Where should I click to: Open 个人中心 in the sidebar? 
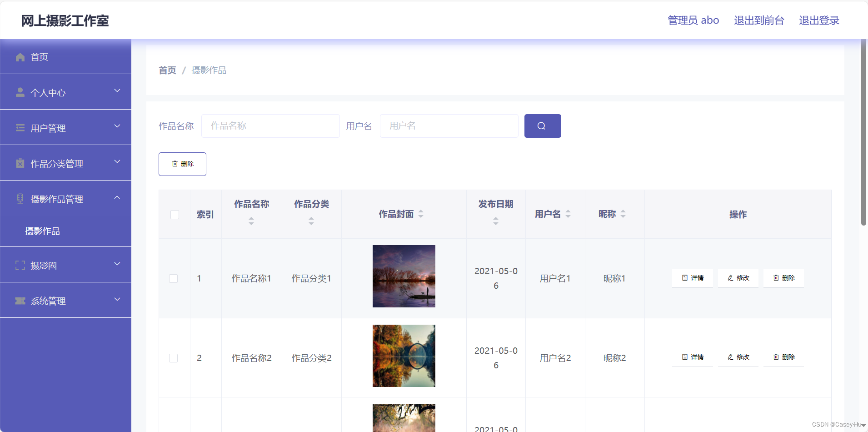point(65,92)
